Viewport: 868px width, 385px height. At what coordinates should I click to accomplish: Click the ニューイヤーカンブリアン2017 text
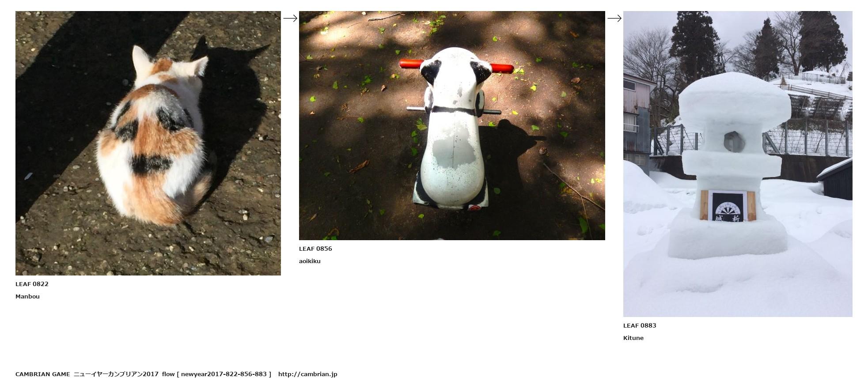(116, 374)
